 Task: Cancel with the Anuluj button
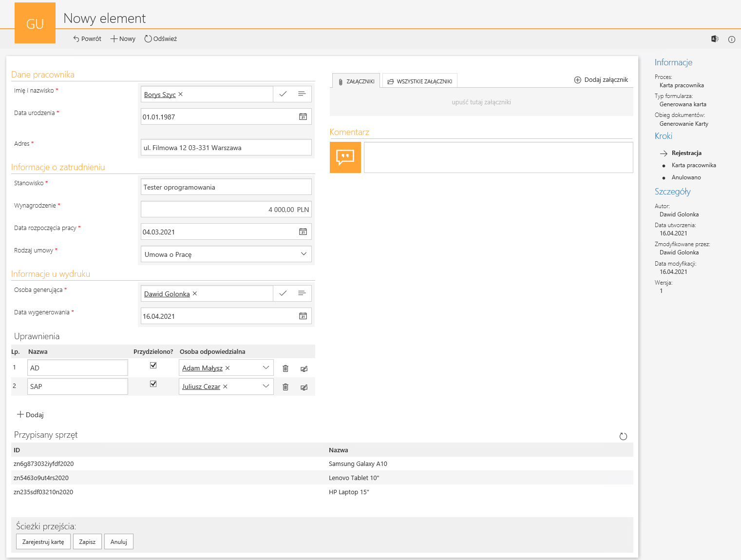point(118,541)
